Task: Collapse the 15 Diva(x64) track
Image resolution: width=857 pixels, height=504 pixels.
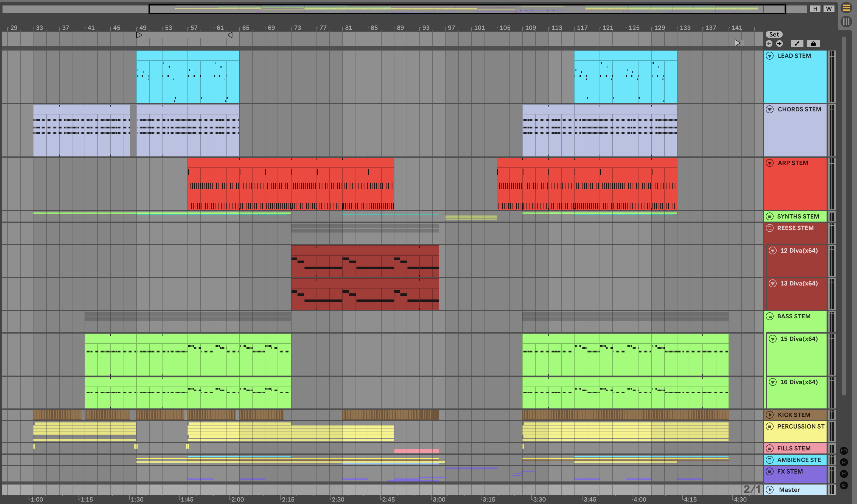Action: click(773, 339)
